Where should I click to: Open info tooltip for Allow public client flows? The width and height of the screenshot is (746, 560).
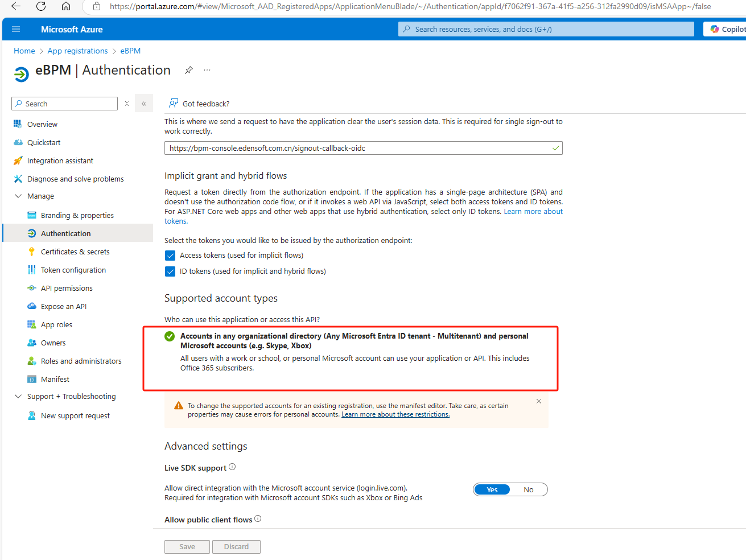coord(258,518)
